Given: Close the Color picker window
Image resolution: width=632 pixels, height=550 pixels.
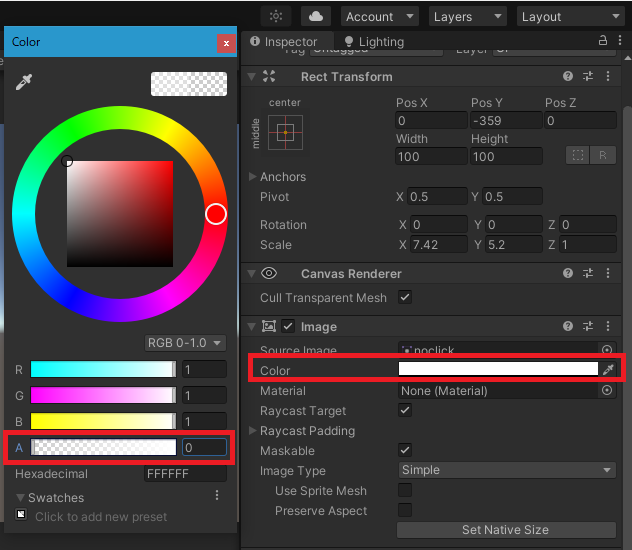Looking at the screenshot, I should point(226,43).
